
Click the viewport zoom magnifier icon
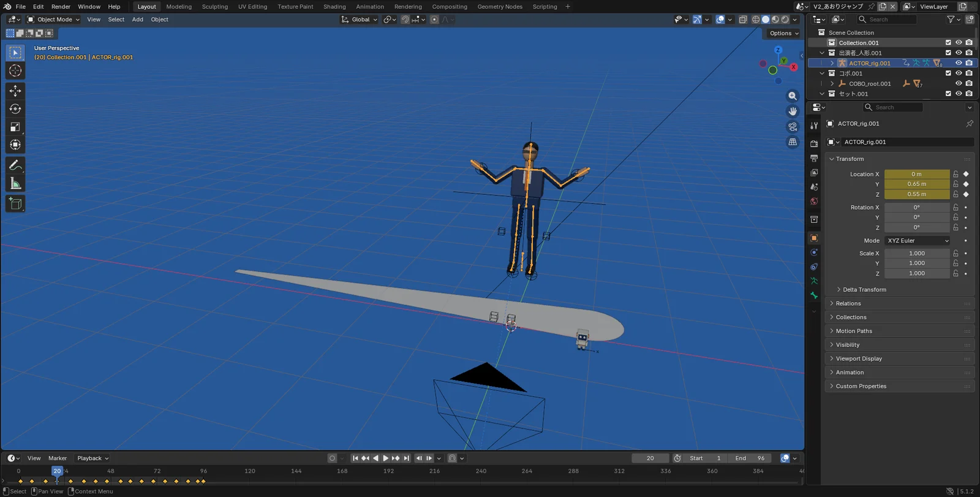[793, 96]
